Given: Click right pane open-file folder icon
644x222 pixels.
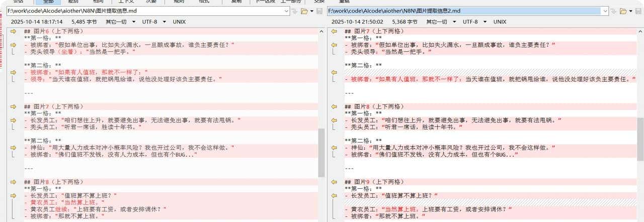Looking at the screenshot, I should 623,11.
